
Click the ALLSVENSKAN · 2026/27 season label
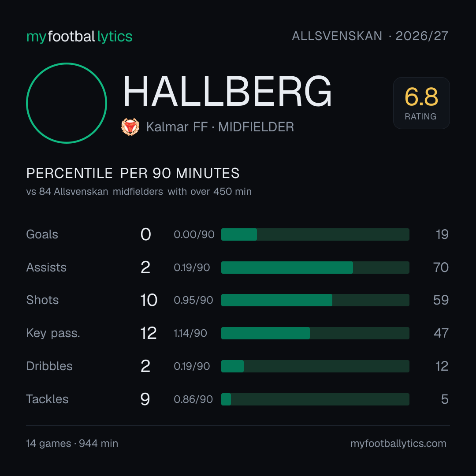pyautogui.click(x=370, y=36)
